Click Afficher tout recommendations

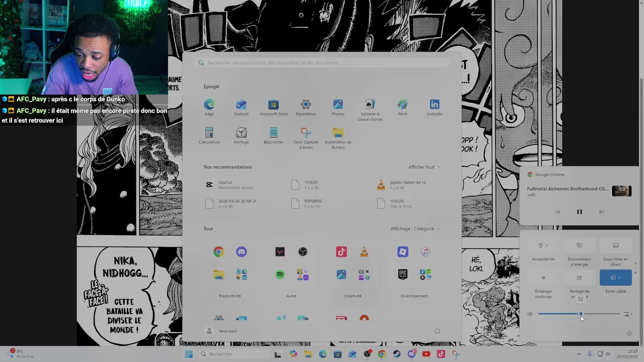pos(424,167)
